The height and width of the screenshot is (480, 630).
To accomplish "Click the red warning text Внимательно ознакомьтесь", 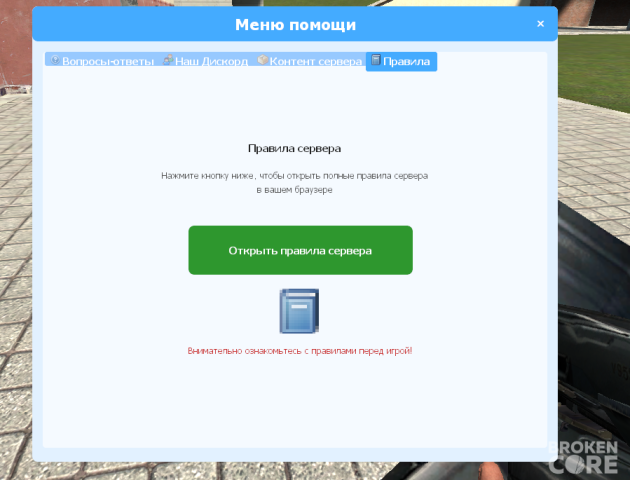I will (300, 351).
